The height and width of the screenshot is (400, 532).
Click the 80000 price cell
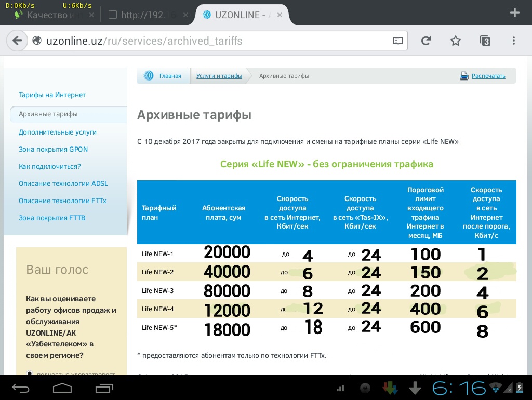pos(227,291)
